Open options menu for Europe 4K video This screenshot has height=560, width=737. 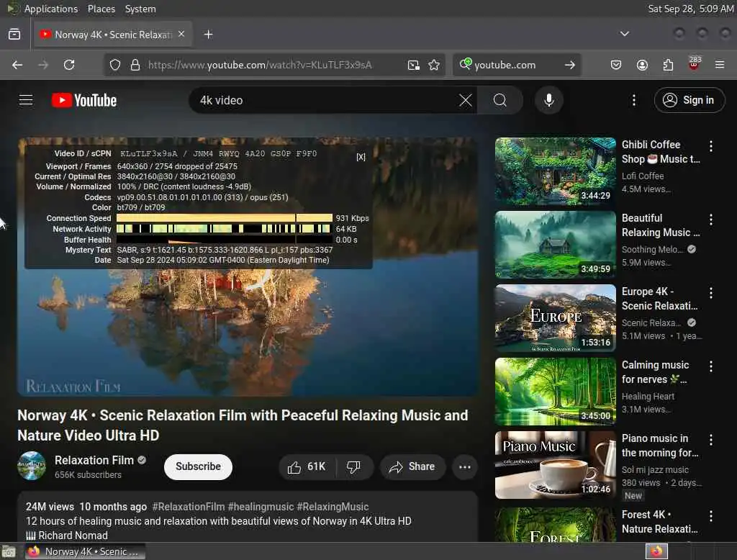tap(710, 293)
